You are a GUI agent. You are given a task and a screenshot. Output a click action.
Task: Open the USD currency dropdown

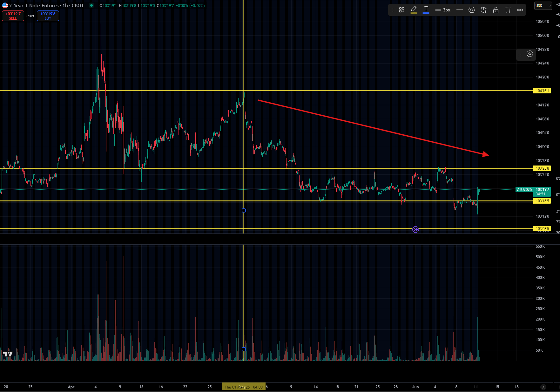pyautogui.click(x=543, y=6)
